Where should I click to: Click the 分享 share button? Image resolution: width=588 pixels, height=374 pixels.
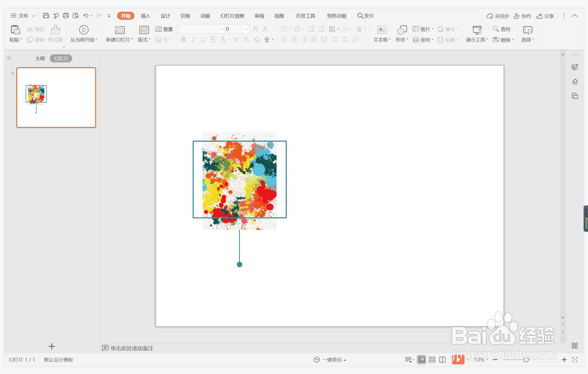click(x=545, y=16)
